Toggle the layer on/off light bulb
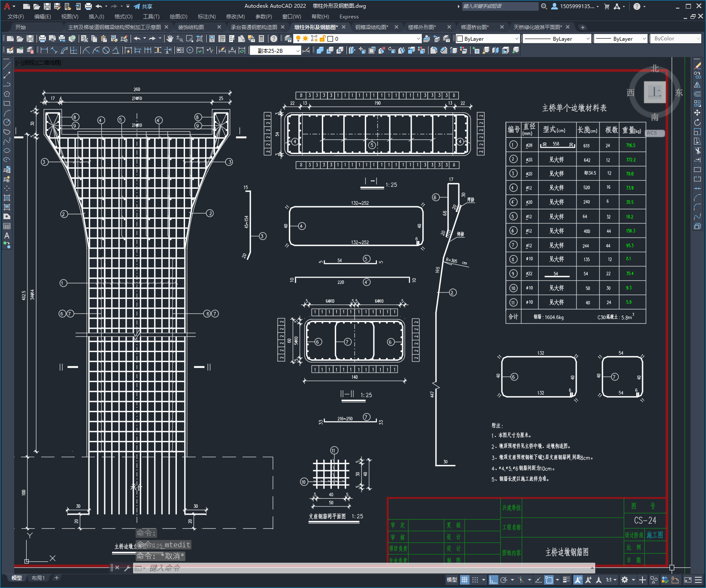 [298, 39]
